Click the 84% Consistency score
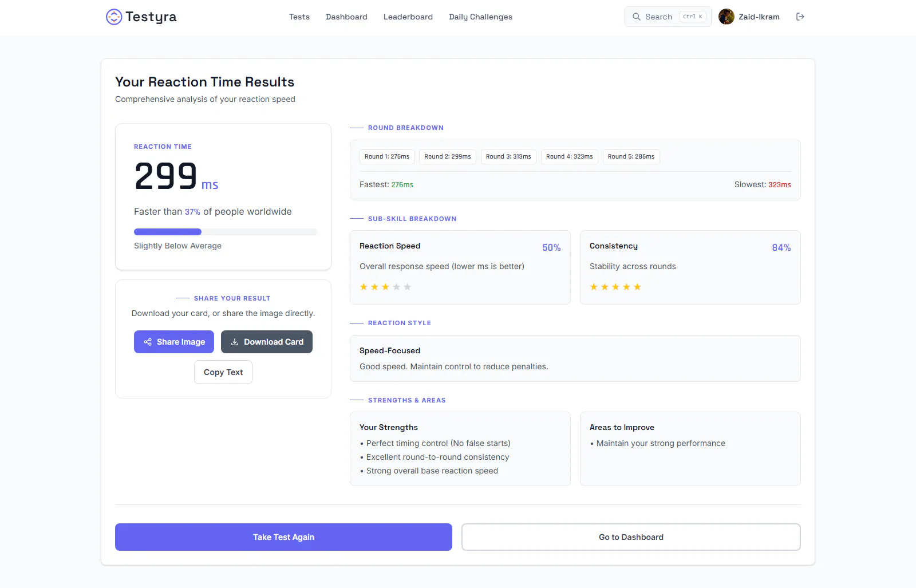 click(781, 247)
